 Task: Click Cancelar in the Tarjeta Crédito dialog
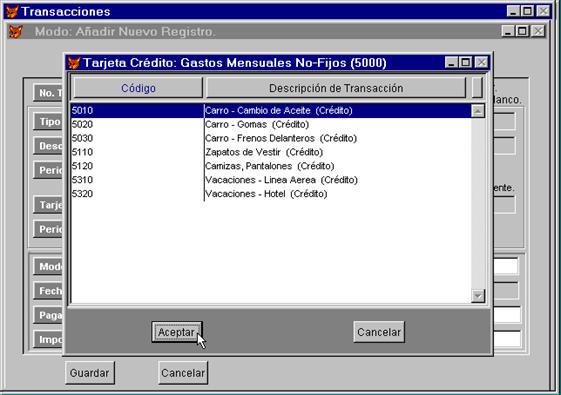point(379,332)
